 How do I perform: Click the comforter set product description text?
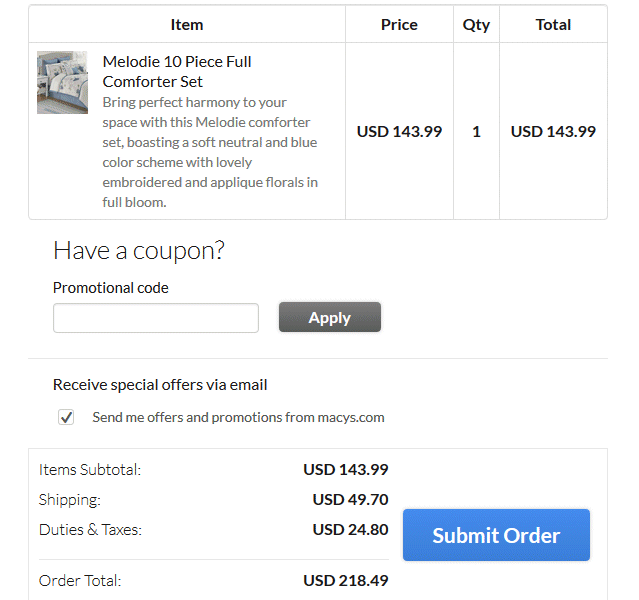click(x=210, y=152)
